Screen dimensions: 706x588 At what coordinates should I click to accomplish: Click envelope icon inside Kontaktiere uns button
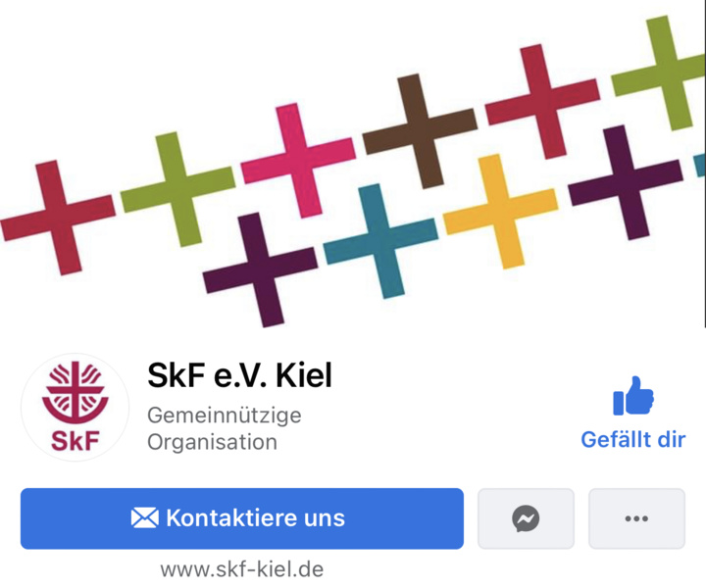tap(144, 517)
